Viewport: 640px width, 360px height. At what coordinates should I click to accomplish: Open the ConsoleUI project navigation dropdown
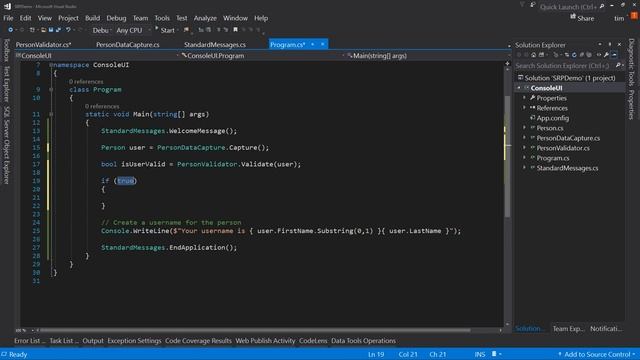click(97, 56)
